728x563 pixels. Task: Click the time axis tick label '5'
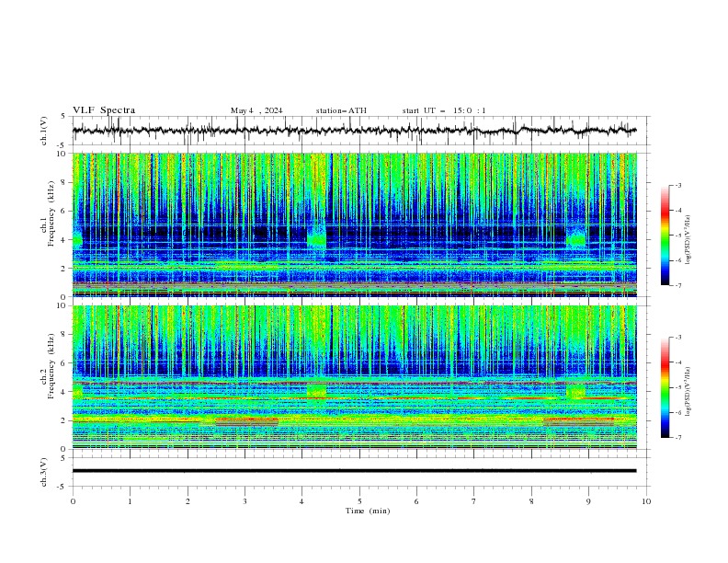click(359, 501)
